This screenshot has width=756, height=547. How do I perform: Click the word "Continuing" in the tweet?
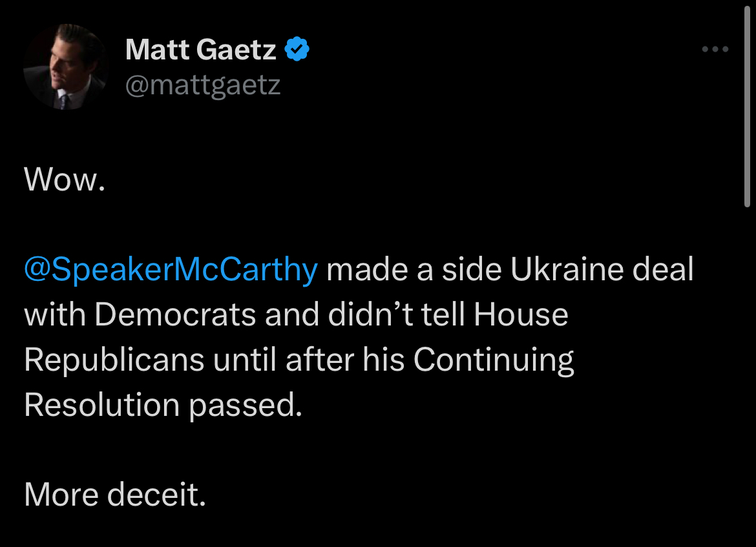(x=494, y=360)
